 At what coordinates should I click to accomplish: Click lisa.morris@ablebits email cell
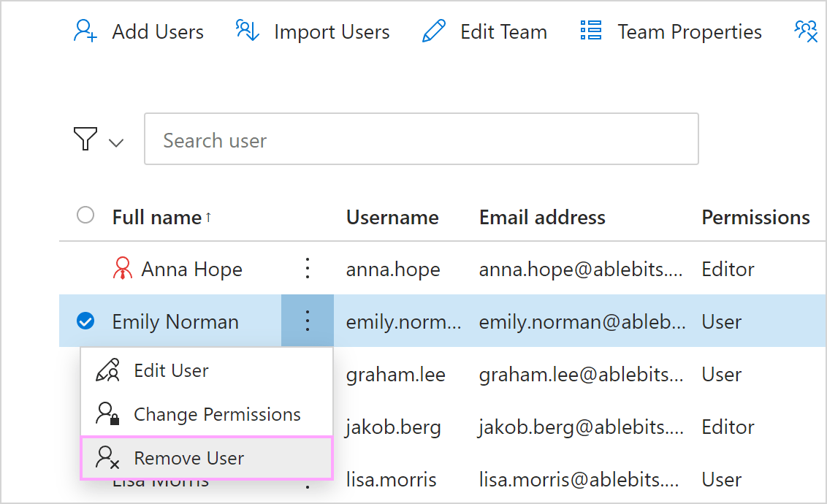pos(579,480)
